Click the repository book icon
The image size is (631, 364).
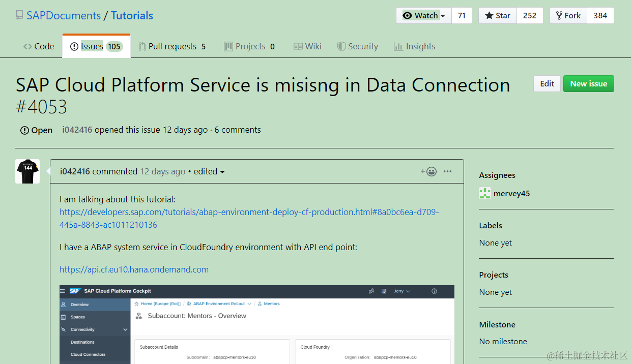(19, 15)
